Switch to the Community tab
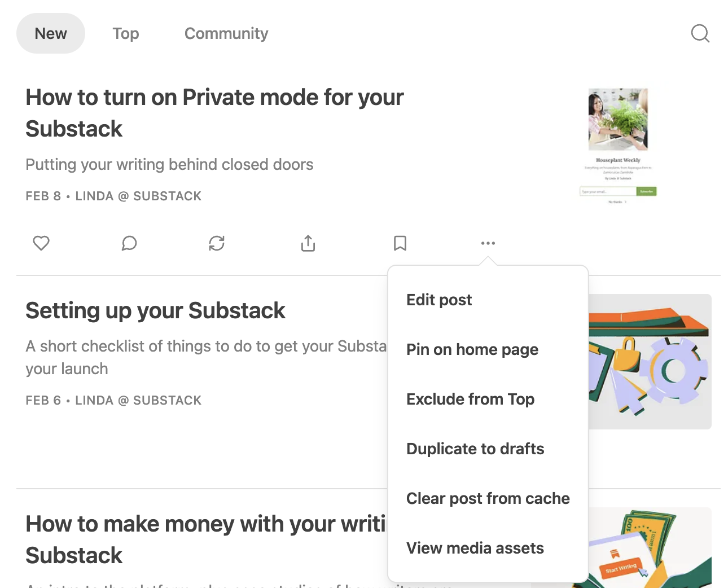This screenshot has width=728, height=588. tap(226, 33)
